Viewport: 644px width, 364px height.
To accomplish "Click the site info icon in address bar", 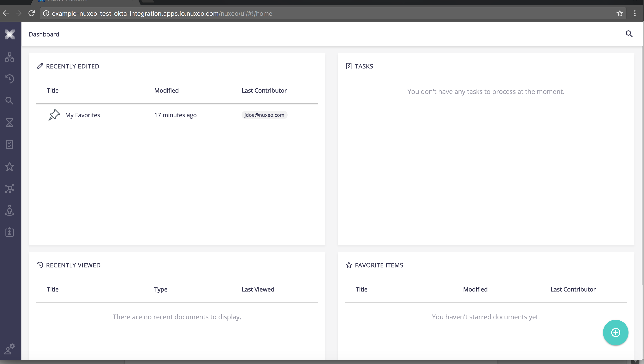I will point(46,13).
